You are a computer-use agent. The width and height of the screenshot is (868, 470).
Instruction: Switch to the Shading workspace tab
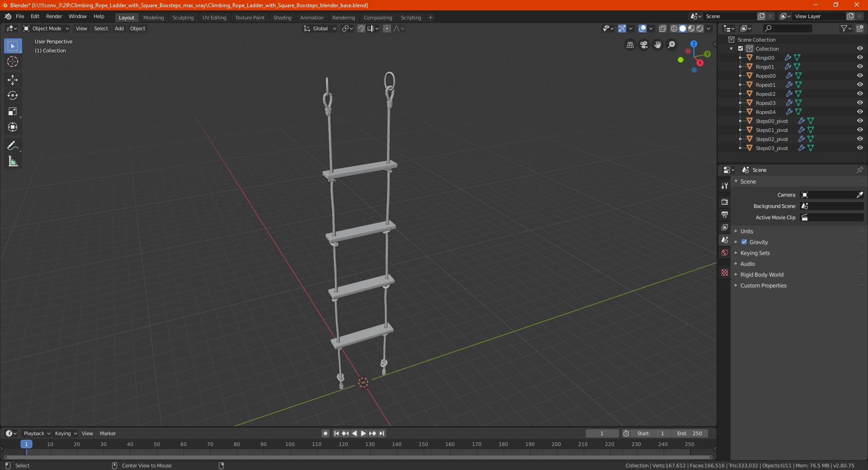tap(282, 18)
